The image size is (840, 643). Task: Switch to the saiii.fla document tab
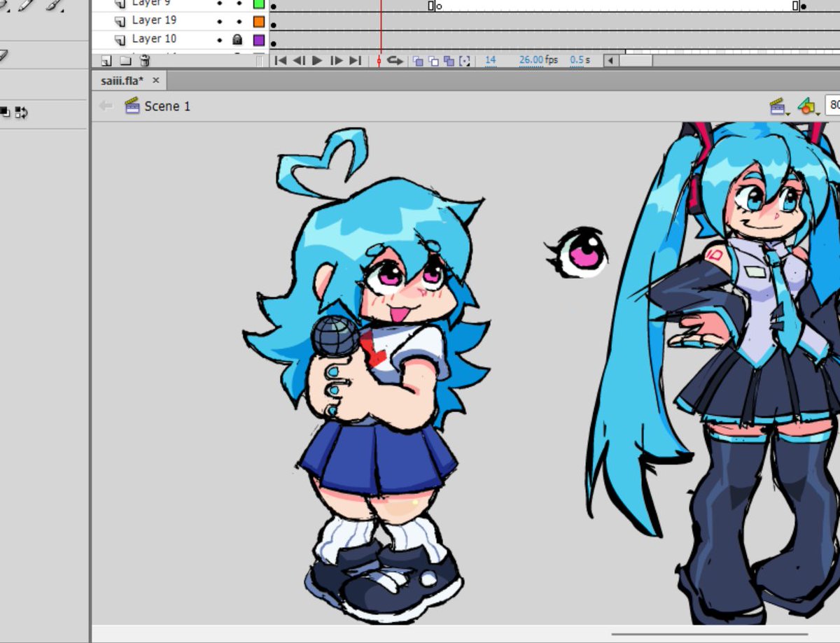coord(122,81)
